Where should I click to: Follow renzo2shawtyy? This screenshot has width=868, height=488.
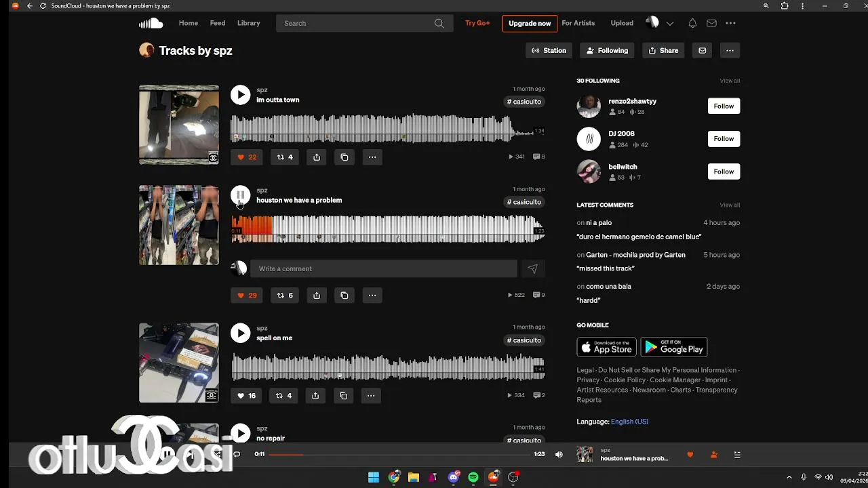(724, 106)
